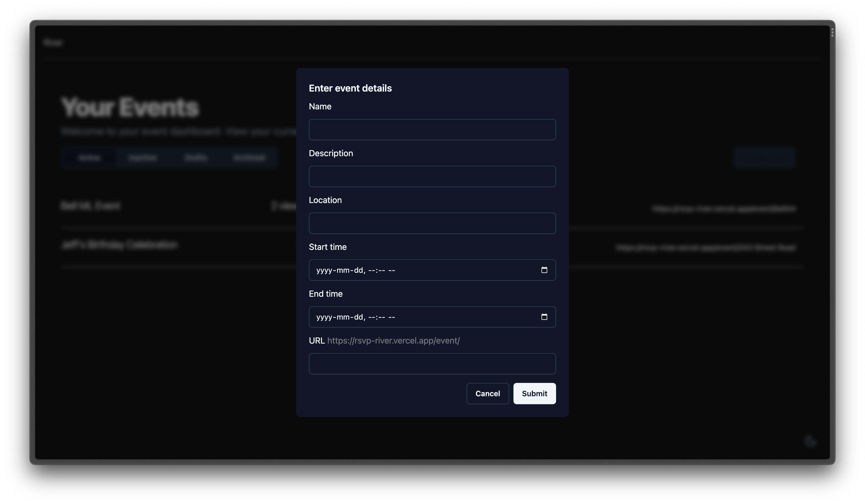The height and width of the screenshot is (504, 865).
Task: Select the year segment of End time
Action: 324,317
